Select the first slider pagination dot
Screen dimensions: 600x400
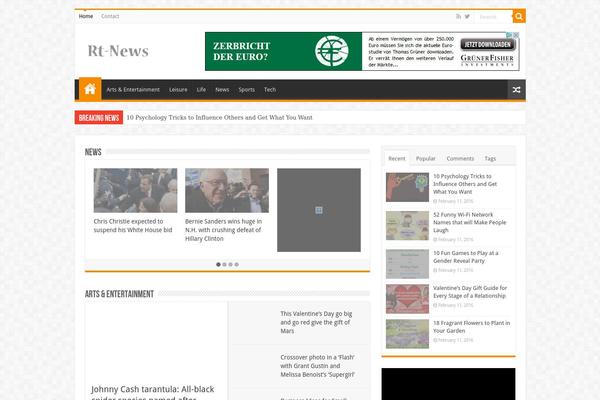pyautogui.click(x=218, y=264)
